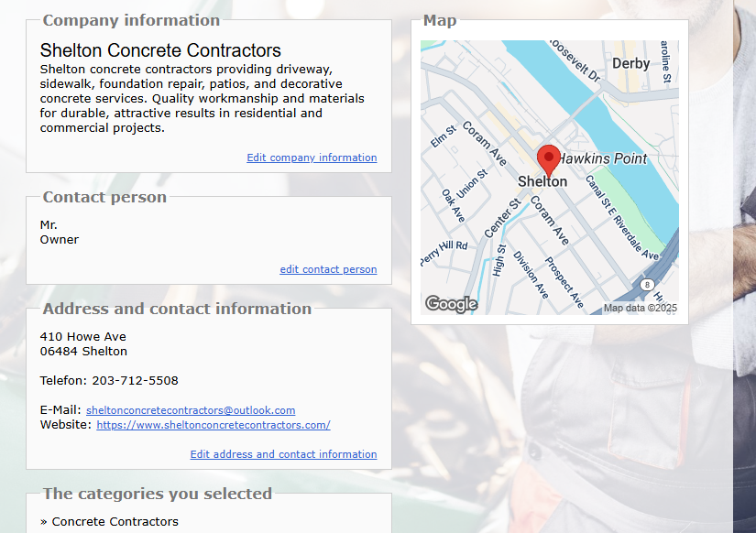Click the Mr. salutation text
The image size is (756, 533).
tap(49, 225)
